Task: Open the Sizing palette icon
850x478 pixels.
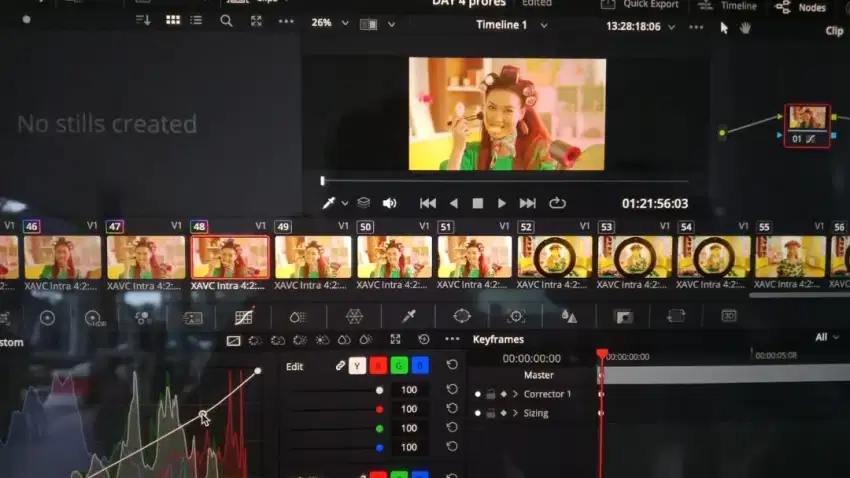Action: (676, 315)
